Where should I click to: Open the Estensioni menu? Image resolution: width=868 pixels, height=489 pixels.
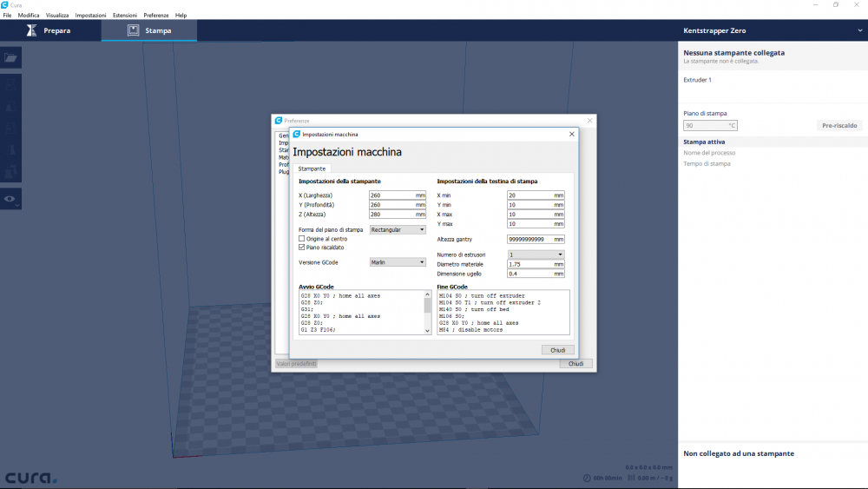point(124,16)
